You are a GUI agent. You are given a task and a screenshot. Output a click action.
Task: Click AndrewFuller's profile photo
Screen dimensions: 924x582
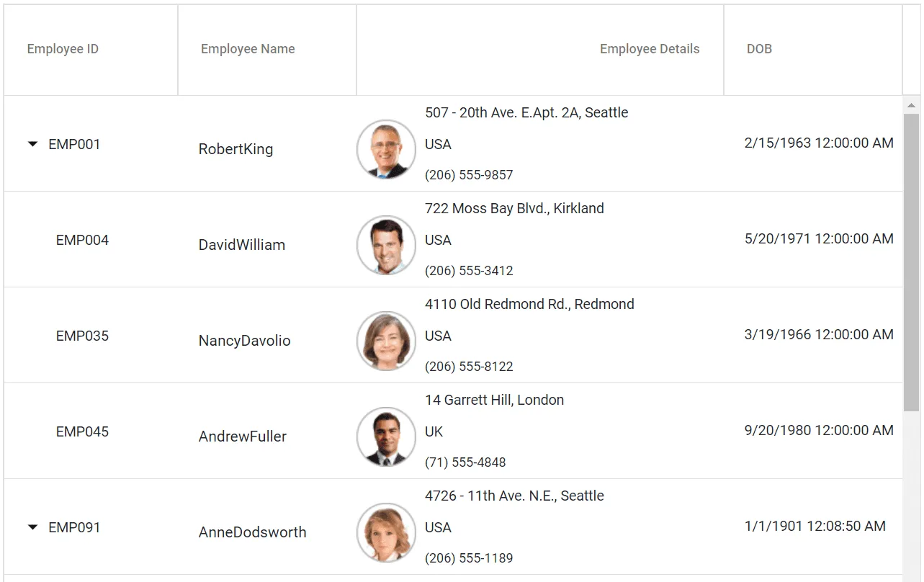(x=385, y=436)
